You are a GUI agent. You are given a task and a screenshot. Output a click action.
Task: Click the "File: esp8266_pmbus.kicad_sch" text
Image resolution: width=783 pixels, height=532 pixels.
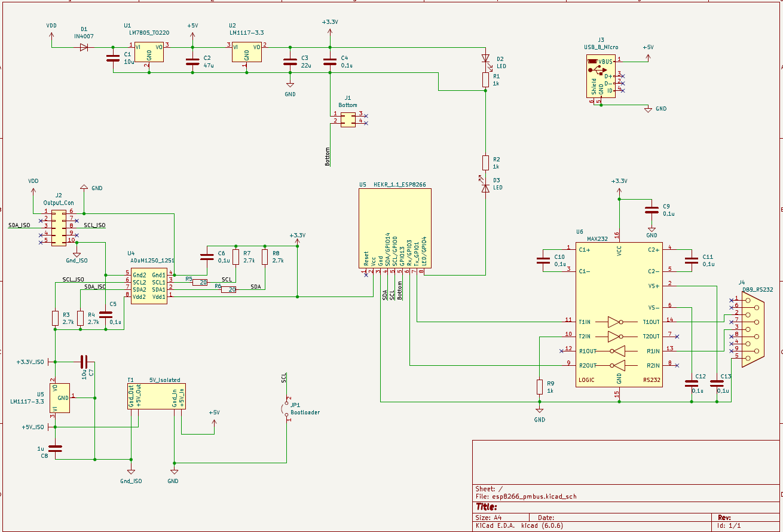click(x=526, y=497)
